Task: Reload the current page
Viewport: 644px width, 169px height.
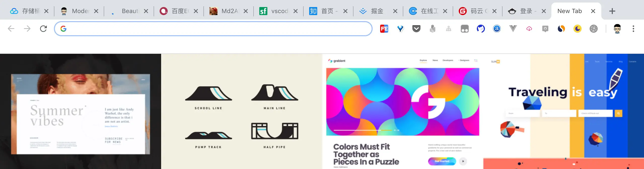Action: coord(43,29)
